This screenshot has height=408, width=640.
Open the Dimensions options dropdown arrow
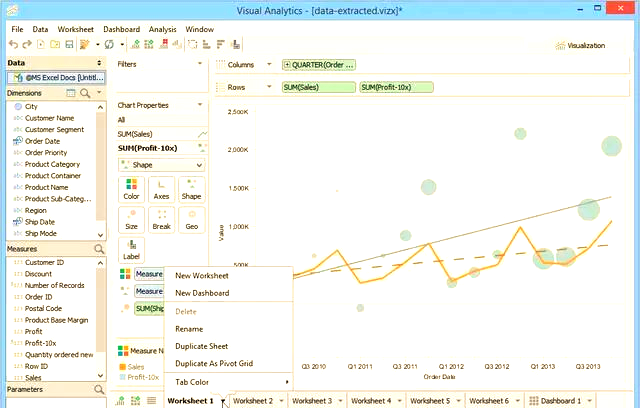click(x=99, y=93)
